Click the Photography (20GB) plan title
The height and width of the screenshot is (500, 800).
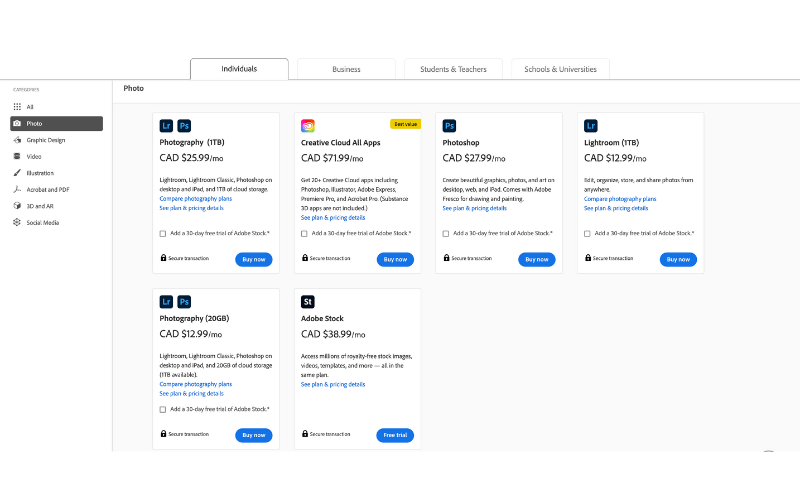tap(194, 318)
